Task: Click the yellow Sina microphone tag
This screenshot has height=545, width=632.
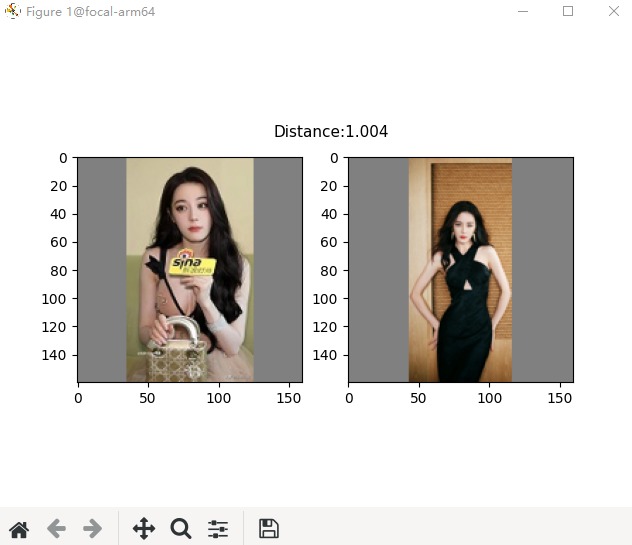Action: pyautogui.click(x=191, y=262)
